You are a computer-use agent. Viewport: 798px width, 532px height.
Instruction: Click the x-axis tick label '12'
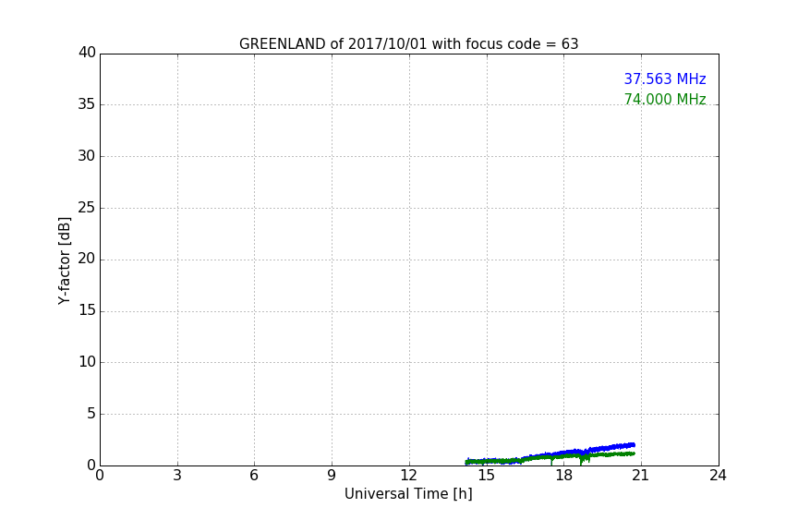click(408, 476)
